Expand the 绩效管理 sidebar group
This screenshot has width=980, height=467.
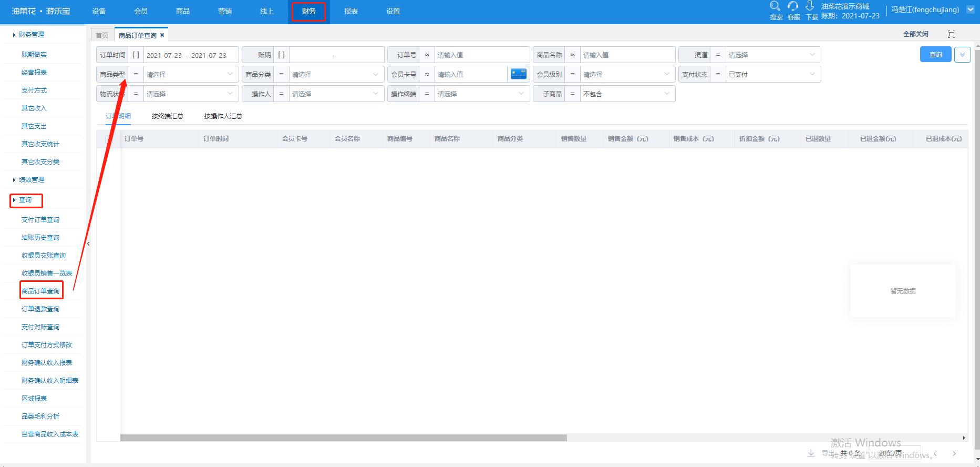pyautogui.click(x=31, y=179)
